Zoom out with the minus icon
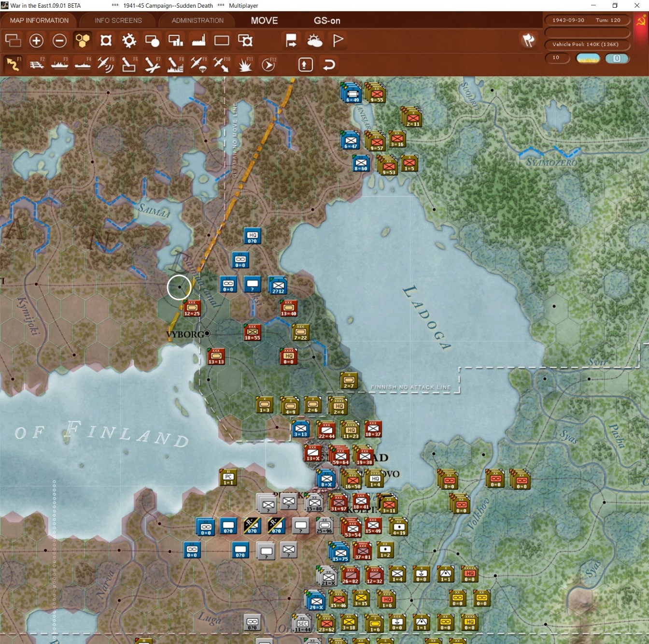 pyautogui.click(x=59, y=41)
